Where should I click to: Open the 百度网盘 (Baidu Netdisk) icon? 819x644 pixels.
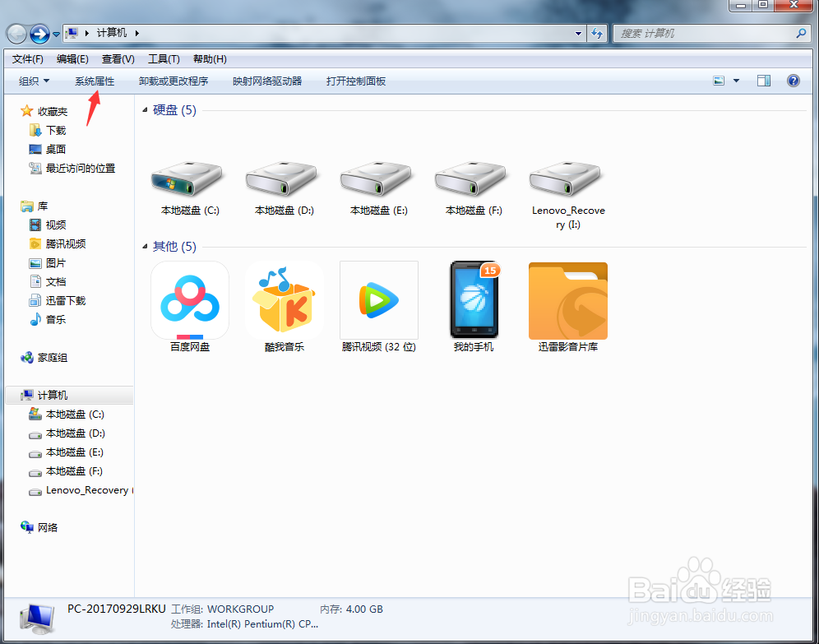pyautogui.click(x=190, y=300)
